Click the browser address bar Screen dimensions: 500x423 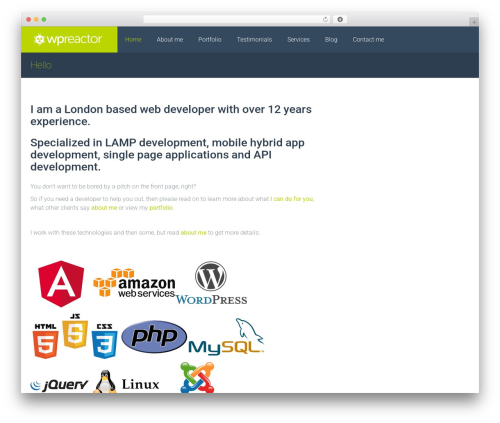(x=237, y=19)
